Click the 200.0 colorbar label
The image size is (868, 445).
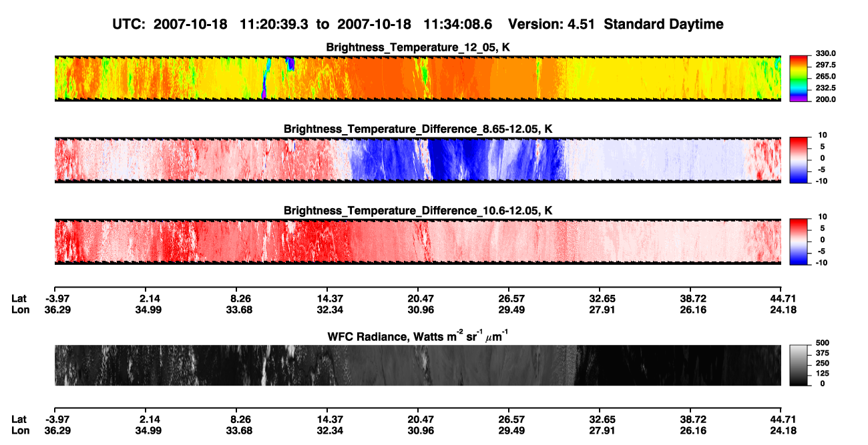tap(826, 99)
